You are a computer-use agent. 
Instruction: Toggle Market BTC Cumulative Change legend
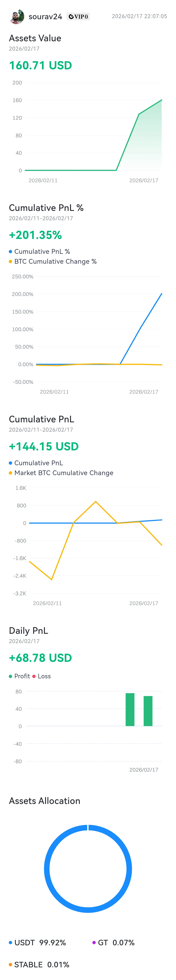63,473
